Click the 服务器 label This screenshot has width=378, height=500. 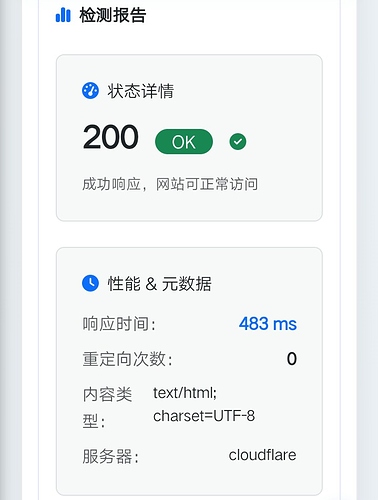[110, 457]
